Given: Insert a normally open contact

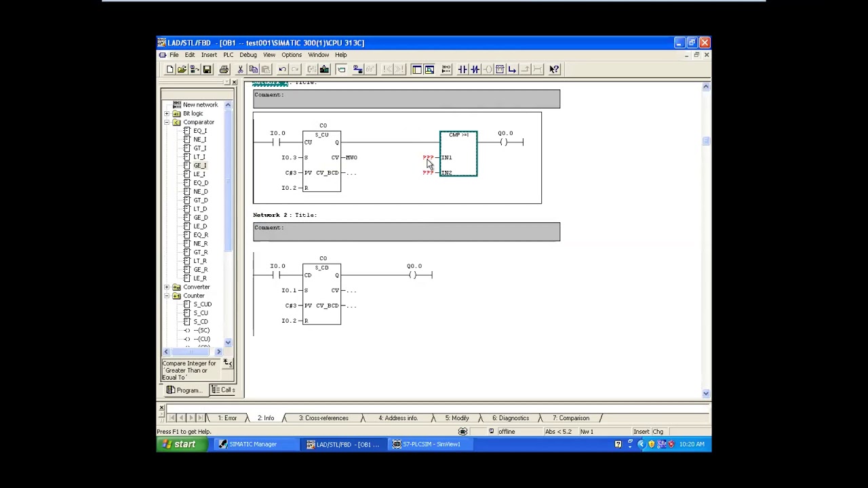Looking at the screenshot, I should [462, 69].
